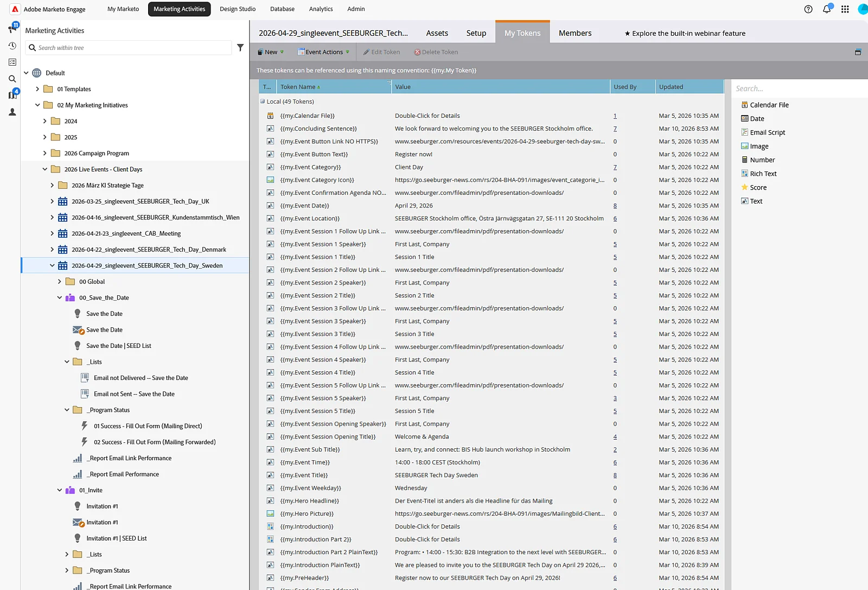Go to My Marketo menu
The image size is (868, 590).
click(x=123, y=9)
